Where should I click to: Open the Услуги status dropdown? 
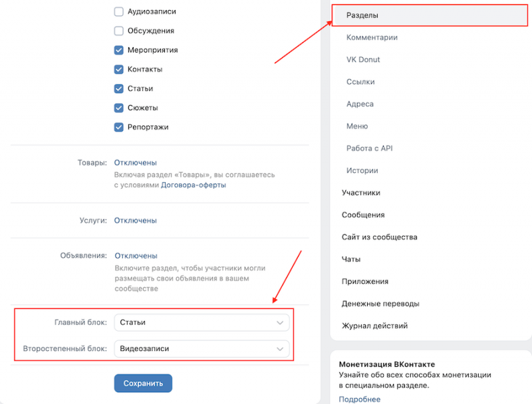click(x=136, y=221)
